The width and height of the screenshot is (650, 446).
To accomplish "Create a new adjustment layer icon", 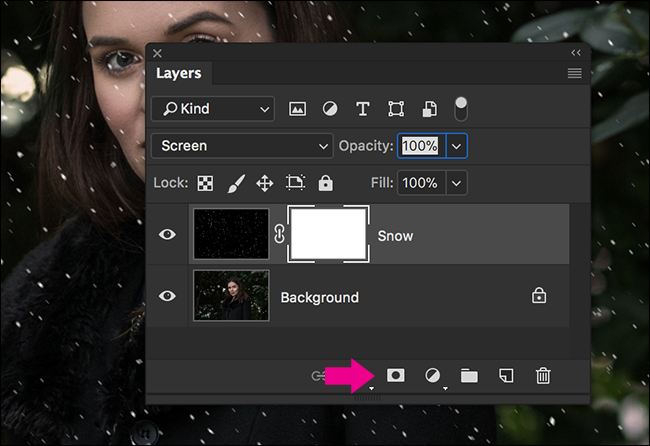I will [x=433, y=376].
